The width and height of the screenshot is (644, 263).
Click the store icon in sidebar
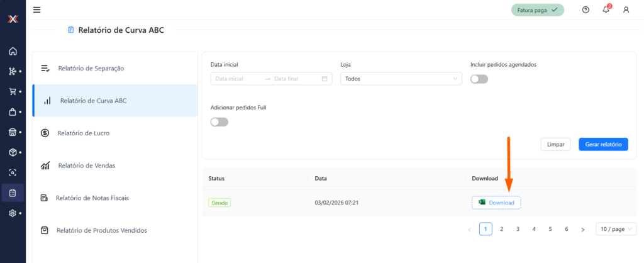pyautogui.click(x=13, y=132)
